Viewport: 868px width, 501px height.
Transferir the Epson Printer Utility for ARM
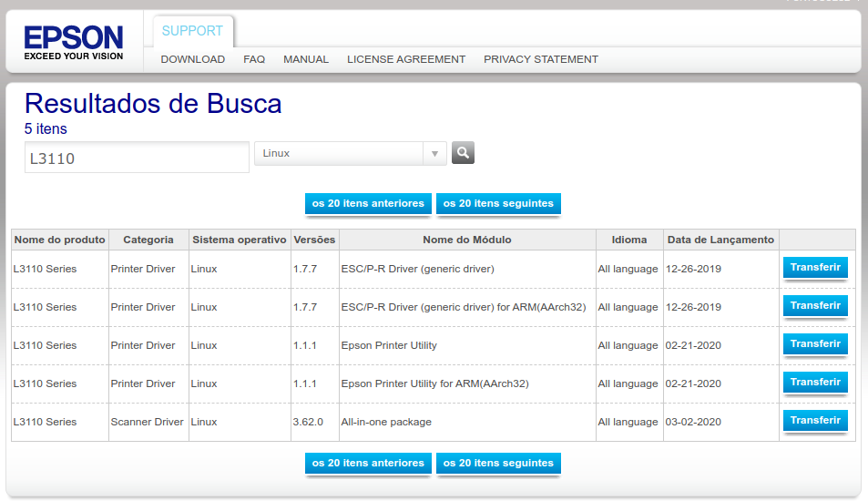[815, 383]
